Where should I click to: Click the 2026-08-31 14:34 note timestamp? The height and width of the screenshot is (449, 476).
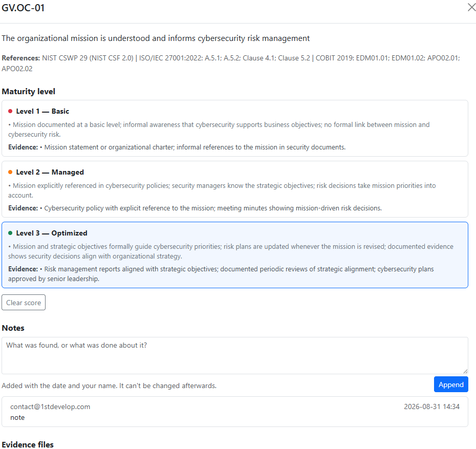tap(431, 407)
